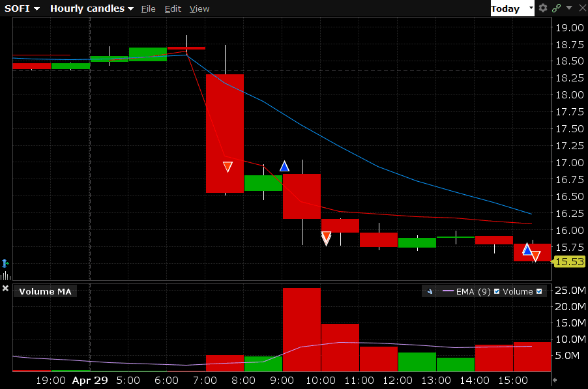The height and width of the screenshot is (389, 588).
Task: Click the 10:00 time axis label
Action: pyautogui.click(x=321, y=381)
